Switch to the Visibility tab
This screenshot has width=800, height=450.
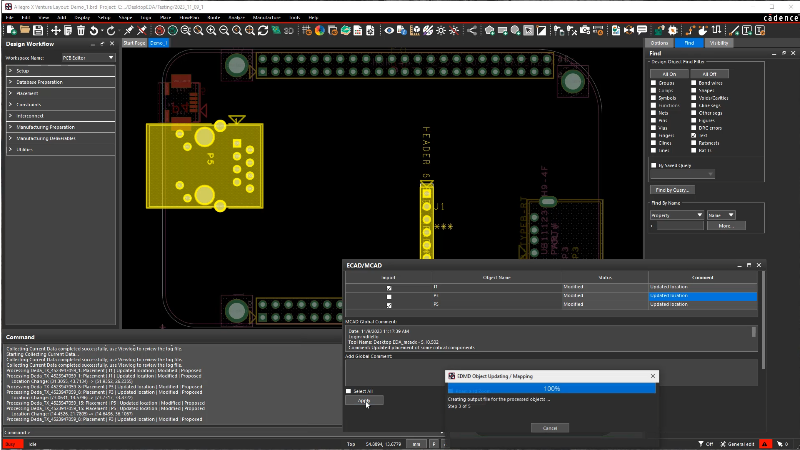point(719,43)
